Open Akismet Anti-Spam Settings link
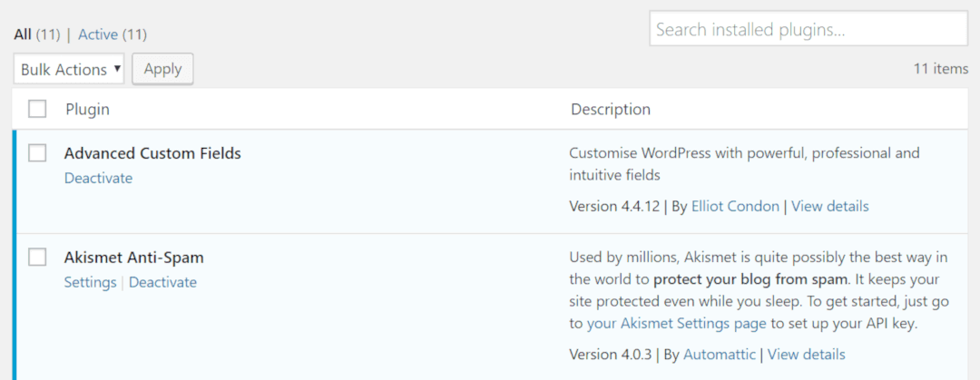This screenshot has width=980, height=380. point(90,282)
